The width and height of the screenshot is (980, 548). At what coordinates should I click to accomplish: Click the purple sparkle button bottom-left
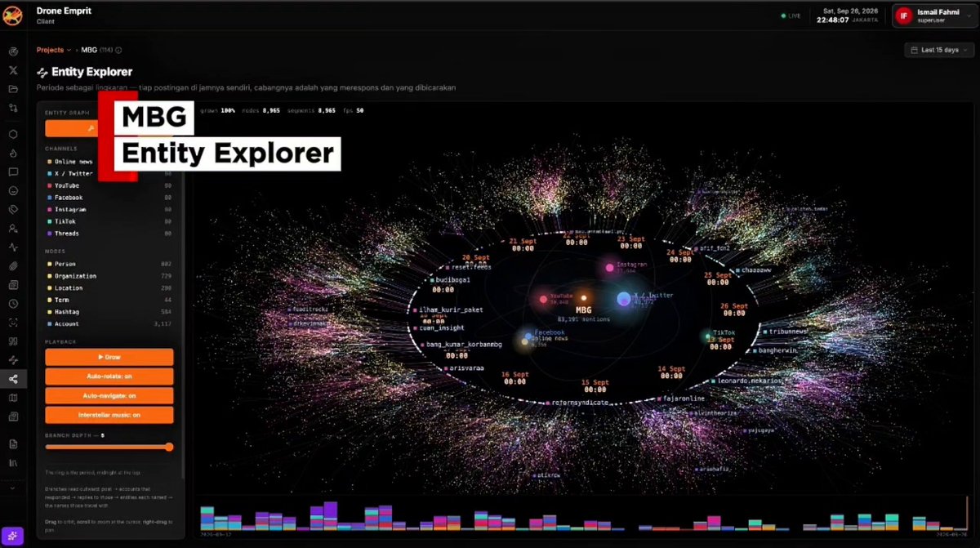tap(12, 536)
